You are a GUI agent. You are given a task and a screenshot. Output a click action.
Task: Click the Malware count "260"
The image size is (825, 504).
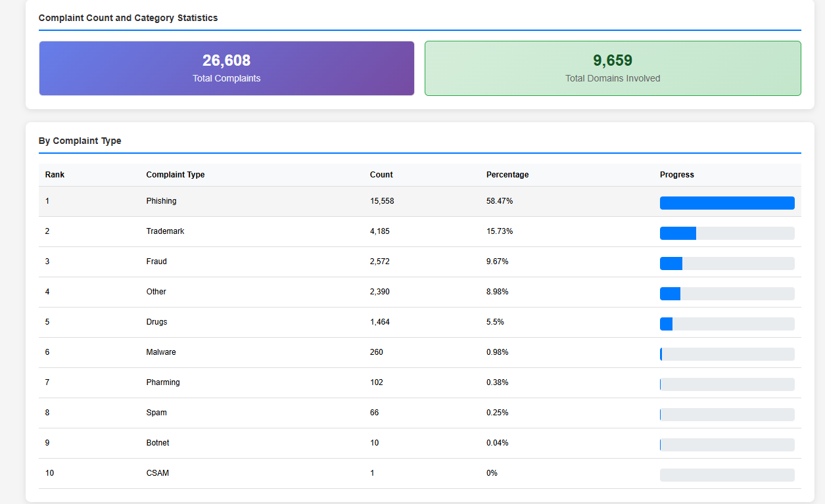pyautogui.click(x=377, y=352)
